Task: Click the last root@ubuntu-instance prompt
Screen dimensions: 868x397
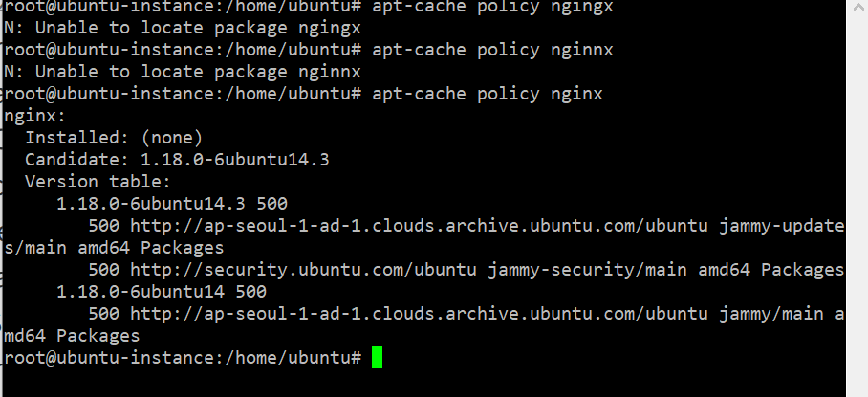Action: tap(183, 357)
